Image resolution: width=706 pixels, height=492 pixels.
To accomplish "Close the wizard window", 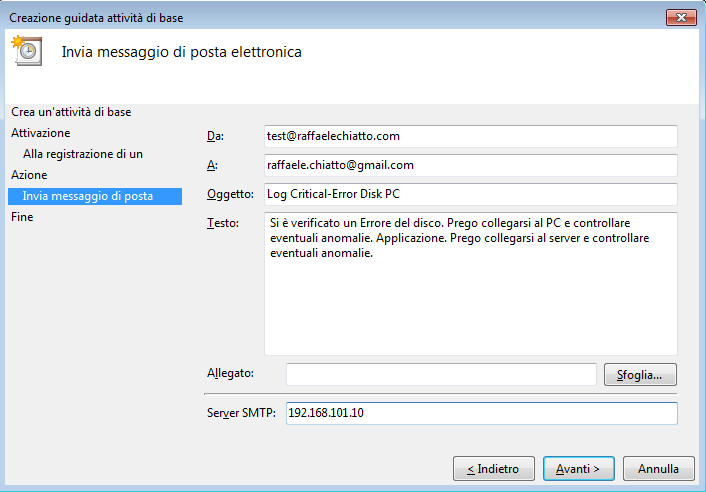I will (681, 18).
